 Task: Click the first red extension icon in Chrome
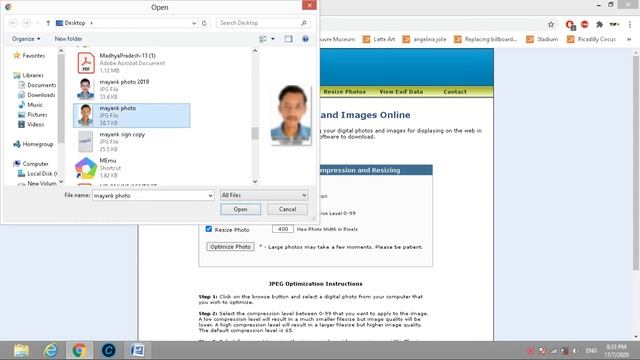(570, 25)
